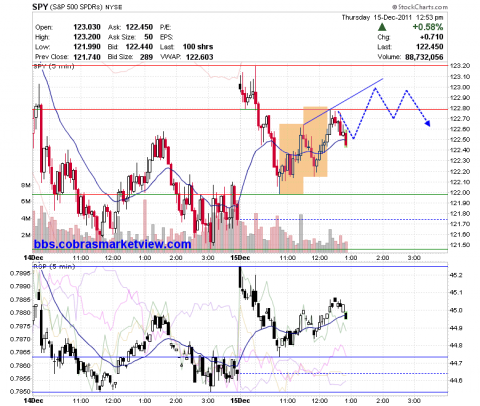Click the 4M volume scale label
The width and height of the screenshot is (480, 406).
pos(26,219)
